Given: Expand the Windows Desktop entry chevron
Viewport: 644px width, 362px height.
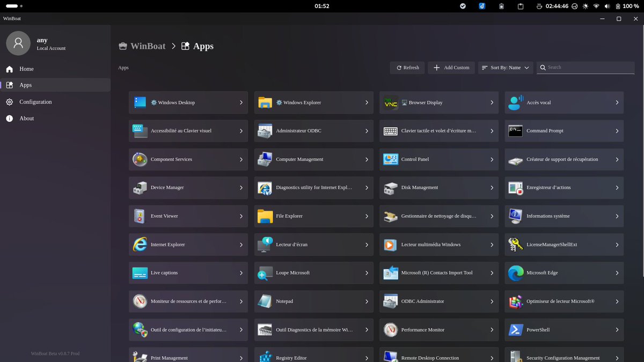Looking at the screenshot, I should tap(241, 102).
